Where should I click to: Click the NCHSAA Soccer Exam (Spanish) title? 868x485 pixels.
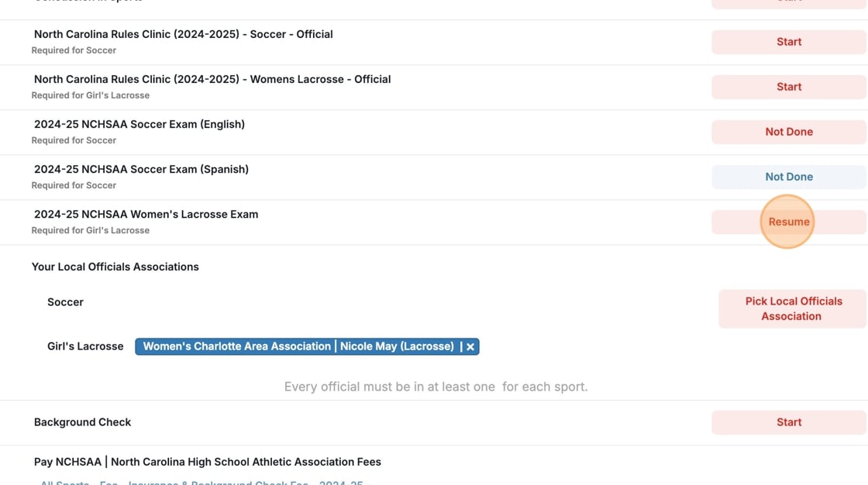tap(141, 169)
